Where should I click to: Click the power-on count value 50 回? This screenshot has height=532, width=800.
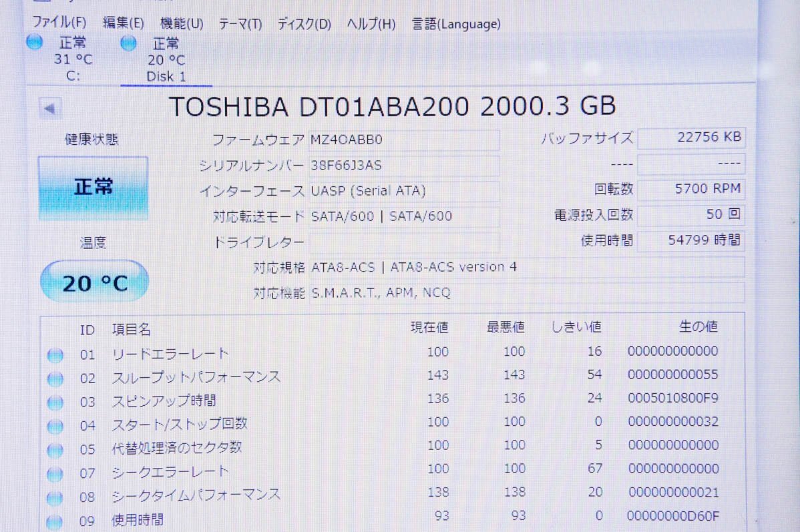(x=691, y=214)
